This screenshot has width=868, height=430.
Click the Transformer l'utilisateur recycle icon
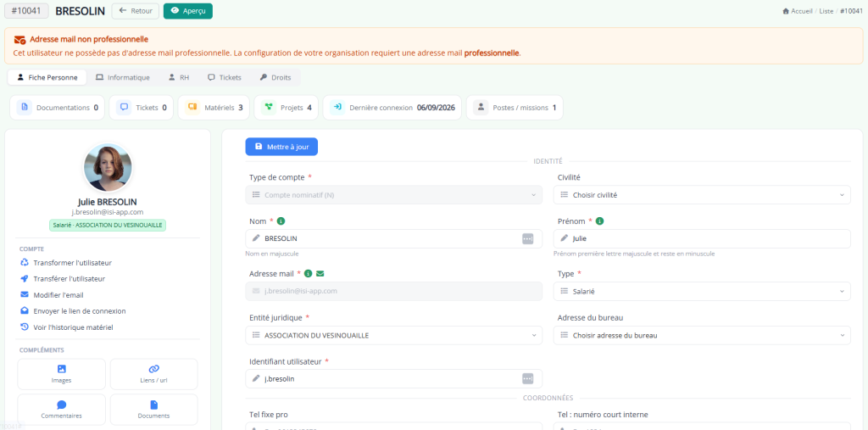coord(25,263)
